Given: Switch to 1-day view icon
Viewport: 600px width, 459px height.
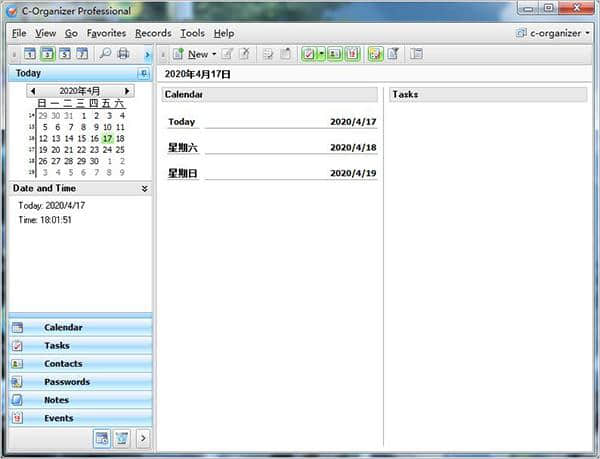Looking at the screenshot, I should click(29, 54).
